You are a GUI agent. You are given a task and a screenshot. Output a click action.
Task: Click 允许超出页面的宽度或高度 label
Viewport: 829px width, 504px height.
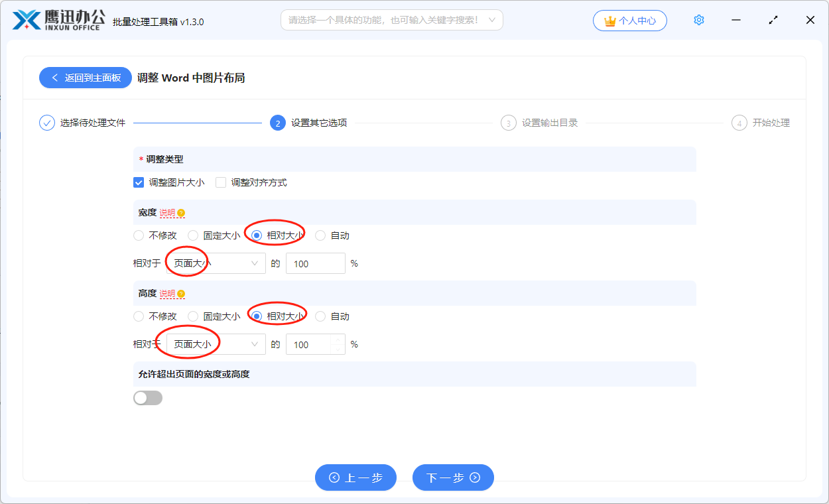[x=194, y=374]
